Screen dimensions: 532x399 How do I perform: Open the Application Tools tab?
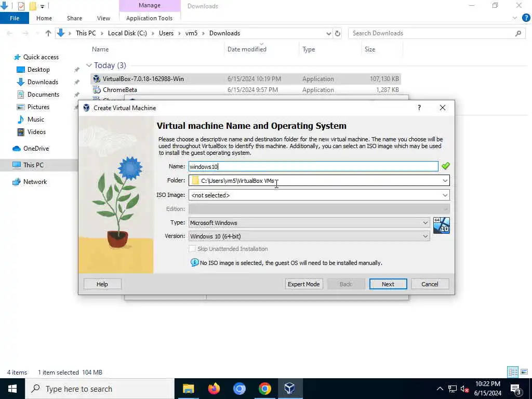pos(149,18)
